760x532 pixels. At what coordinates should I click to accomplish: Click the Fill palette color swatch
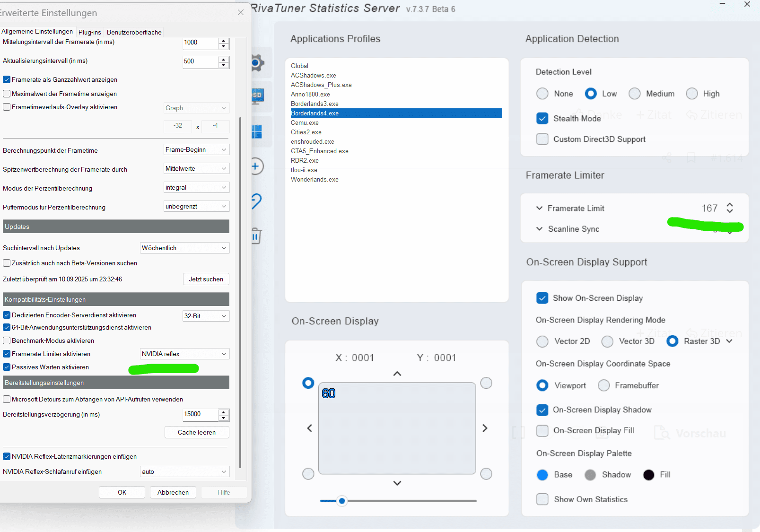[x=649, y=475]
